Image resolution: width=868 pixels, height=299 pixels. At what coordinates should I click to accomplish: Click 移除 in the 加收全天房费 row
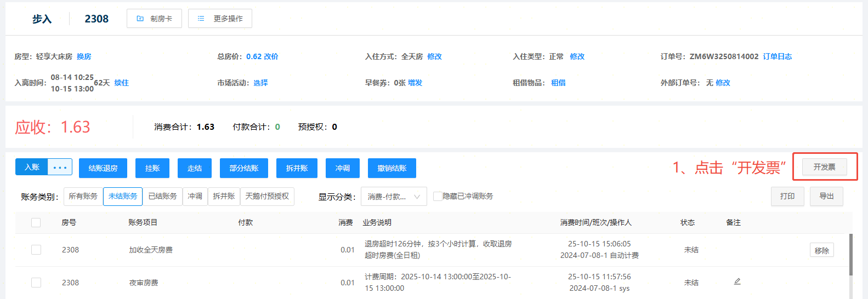tap(822, 250)
